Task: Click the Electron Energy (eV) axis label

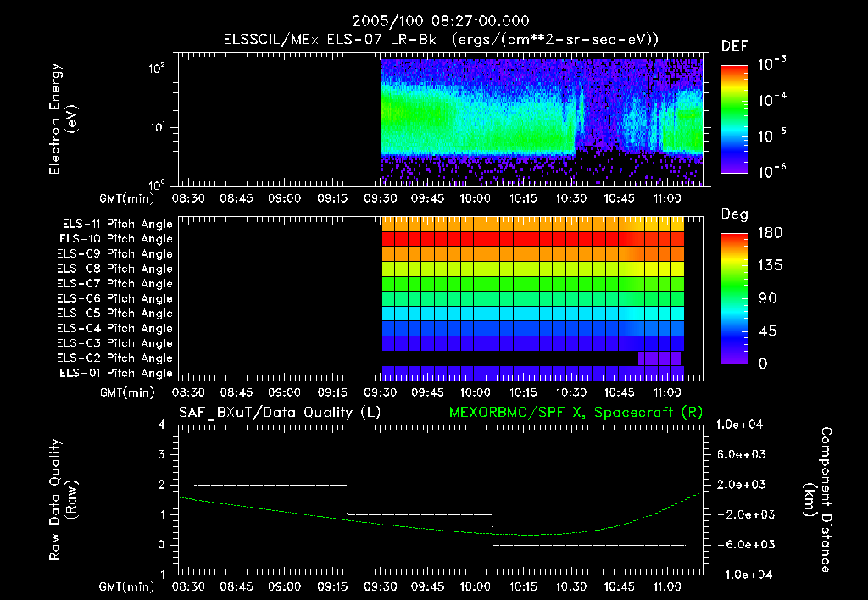Action: coord(63,119)
